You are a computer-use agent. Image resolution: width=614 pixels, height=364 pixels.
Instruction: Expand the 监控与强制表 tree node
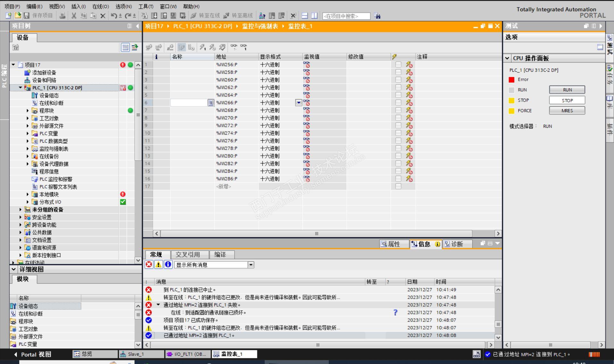pyautogui.click(x=28, y=149)
